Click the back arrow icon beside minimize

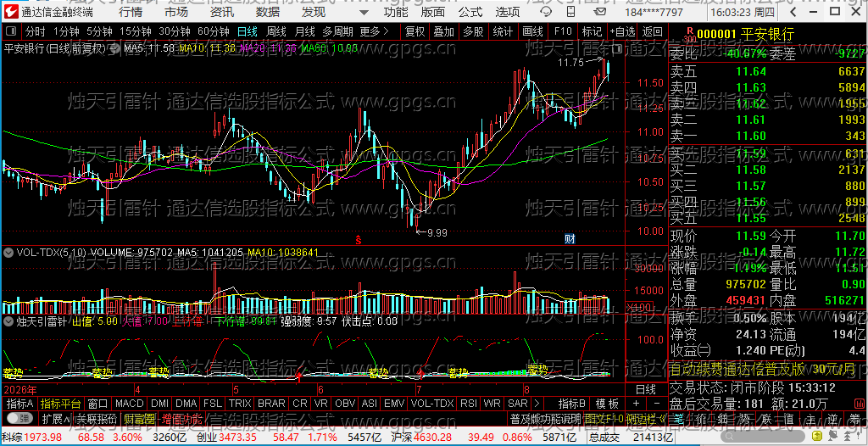[793, 12]
